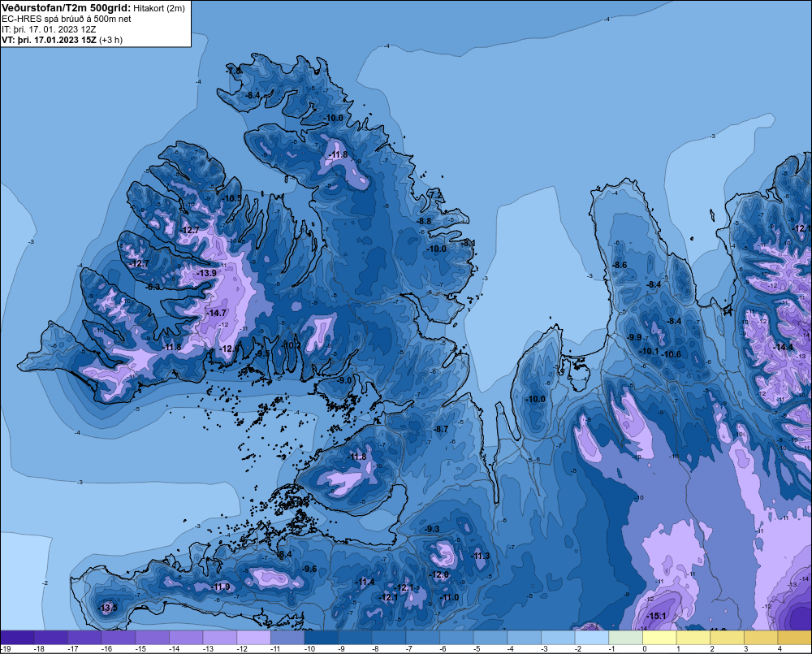Click the initial time line 'IT: þri. 17. 01. 2023 12Z'
This screenshot has height=654, width=812.
click(49, 29)
